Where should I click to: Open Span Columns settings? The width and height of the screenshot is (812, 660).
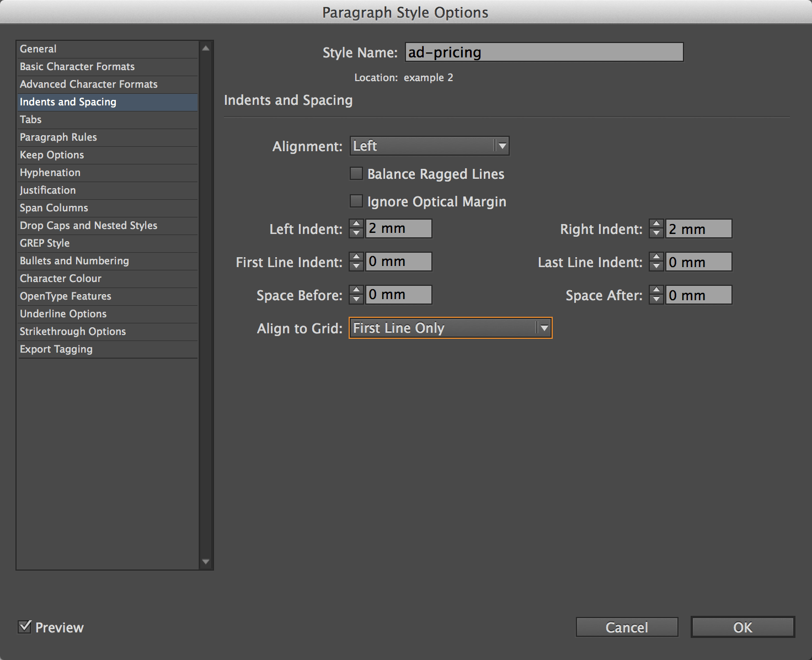pos(108,208)
